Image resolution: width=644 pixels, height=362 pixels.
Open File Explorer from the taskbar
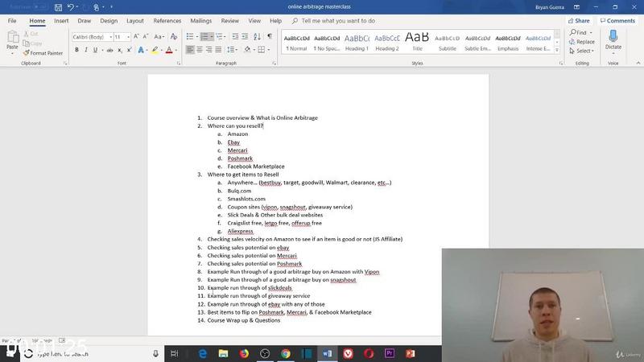coord(224,353)
